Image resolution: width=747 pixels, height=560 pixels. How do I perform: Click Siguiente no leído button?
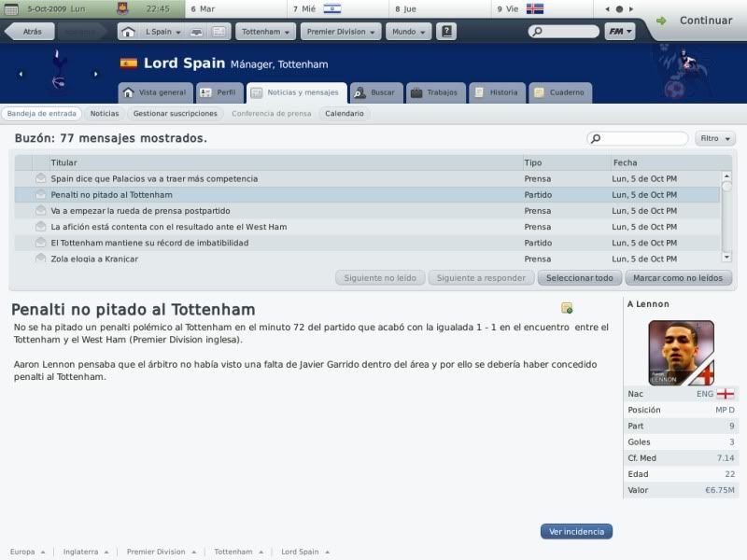[x=380, y=277]
